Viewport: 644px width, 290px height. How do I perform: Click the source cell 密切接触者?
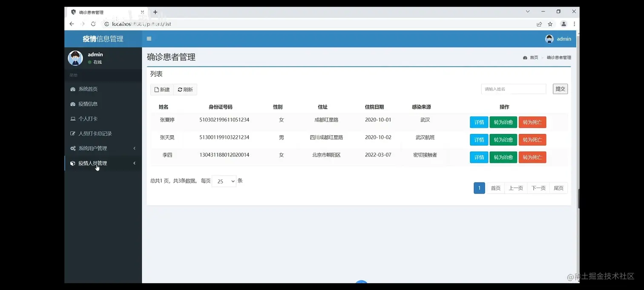pos(425,155)
